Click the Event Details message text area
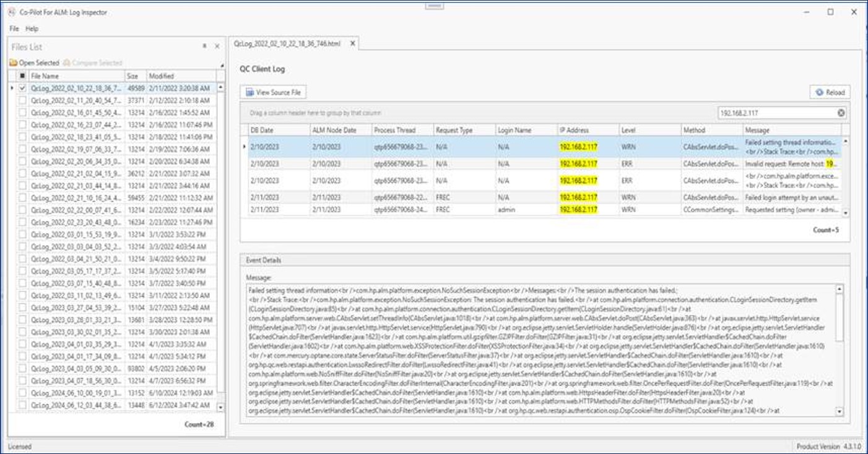Screen dimensions: 868x454 (540, 349)
